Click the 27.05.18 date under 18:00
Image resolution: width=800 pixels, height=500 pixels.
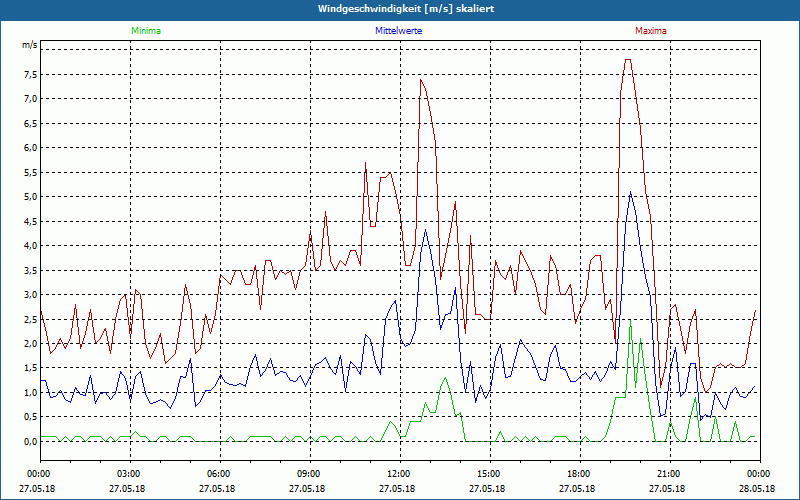point(577,488)
